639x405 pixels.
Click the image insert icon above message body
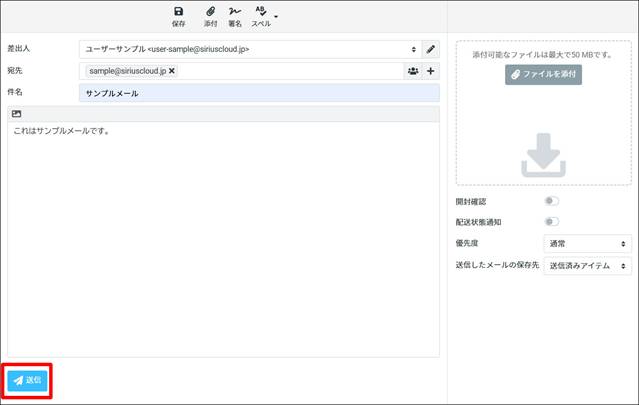[17, 114]
